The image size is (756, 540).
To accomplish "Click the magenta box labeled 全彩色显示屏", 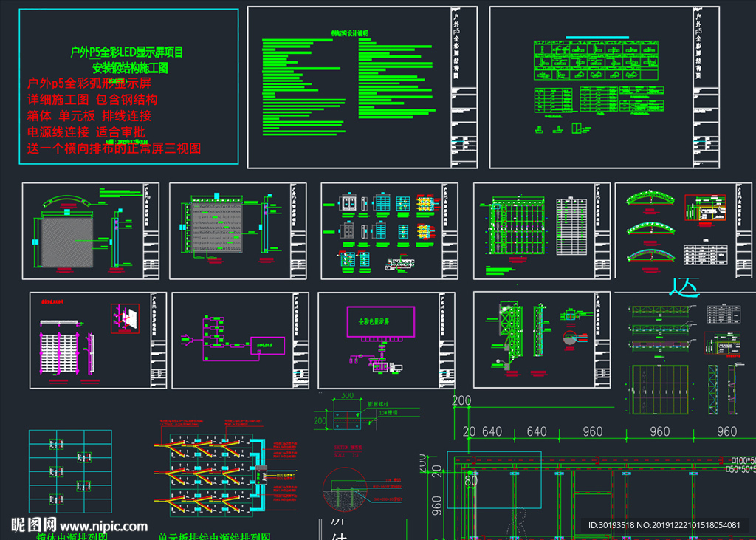I will pyautogui.click(x=380, y=322).
